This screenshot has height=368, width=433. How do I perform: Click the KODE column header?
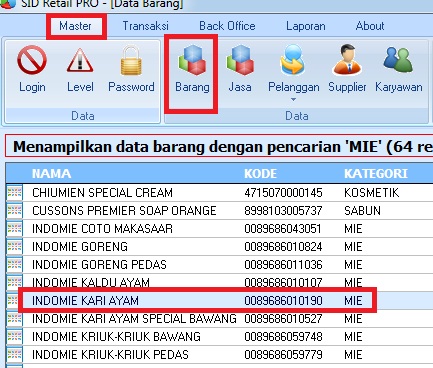(260, 174)
